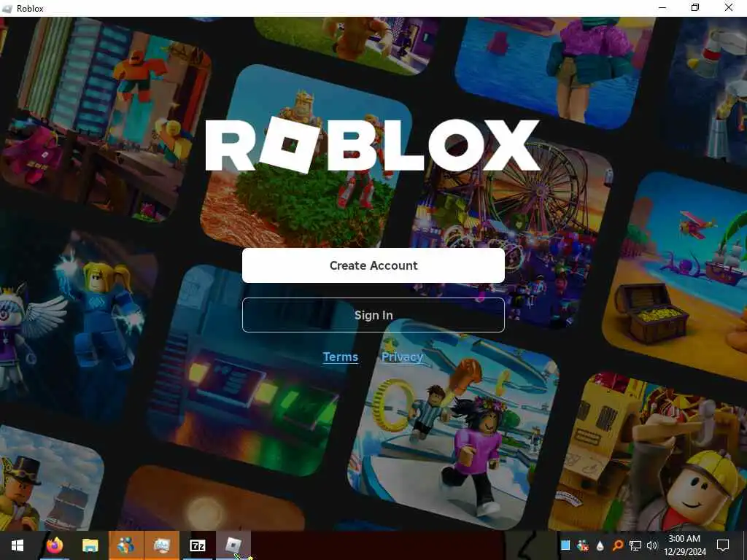Click the blue square tray icon
The height and width of the screenshot is (560, 747).
[565, 545]
